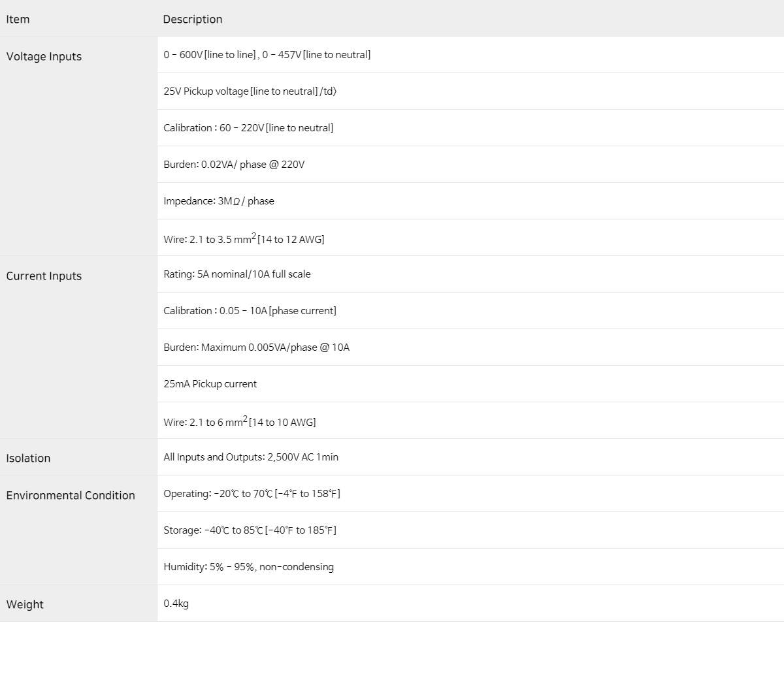The height and width of the screenshot is (693, 784).
Task: Click Impedance 3MΩ/phase cell
Action: [x=219, y=201]
